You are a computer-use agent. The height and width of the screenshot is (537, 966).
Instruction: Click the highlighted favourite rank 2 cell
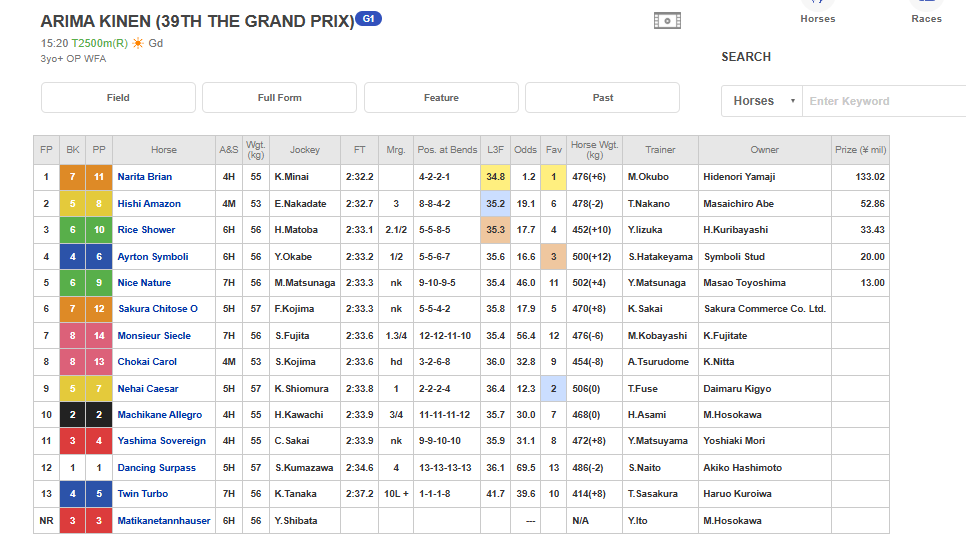click(553, 389)
